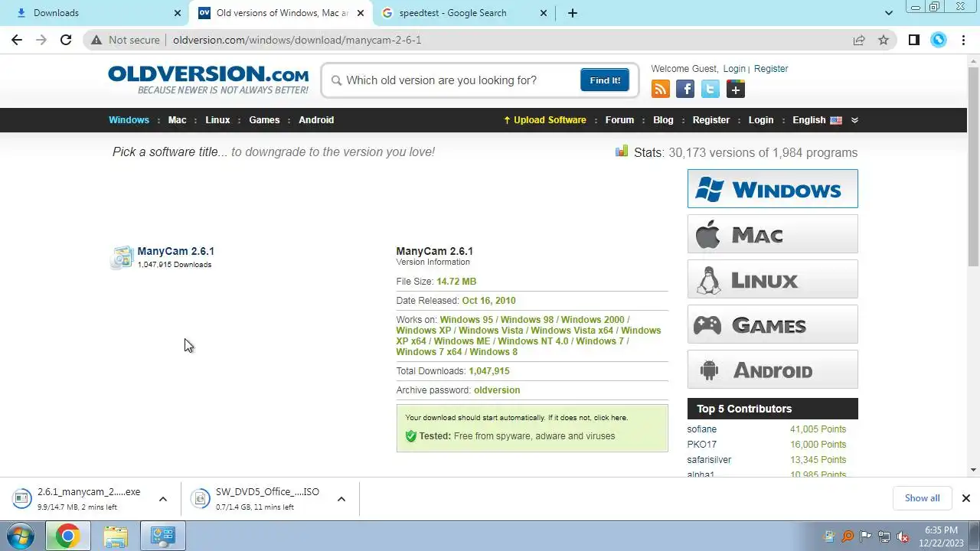Click Login in the black navigation bar
The image size is (980, 551).
pyautogui.click(x=761, y=120)
